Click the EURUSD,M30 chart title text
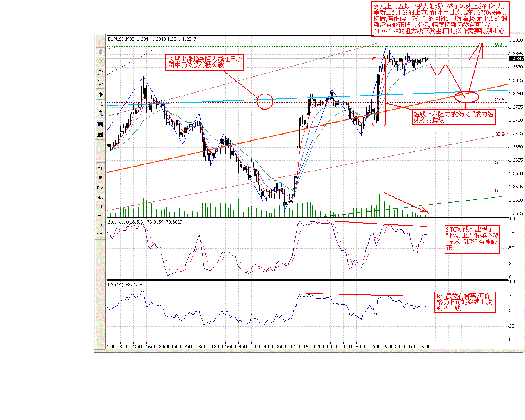 [x=121, y=39]
